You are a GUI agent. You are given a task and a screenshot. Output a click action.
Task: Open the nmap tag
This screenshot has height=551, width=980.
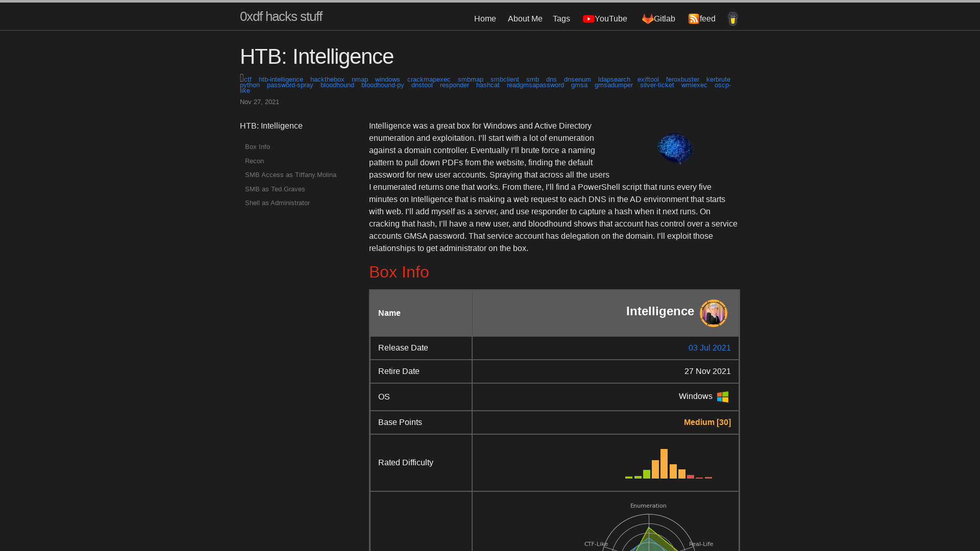(360, 80)
